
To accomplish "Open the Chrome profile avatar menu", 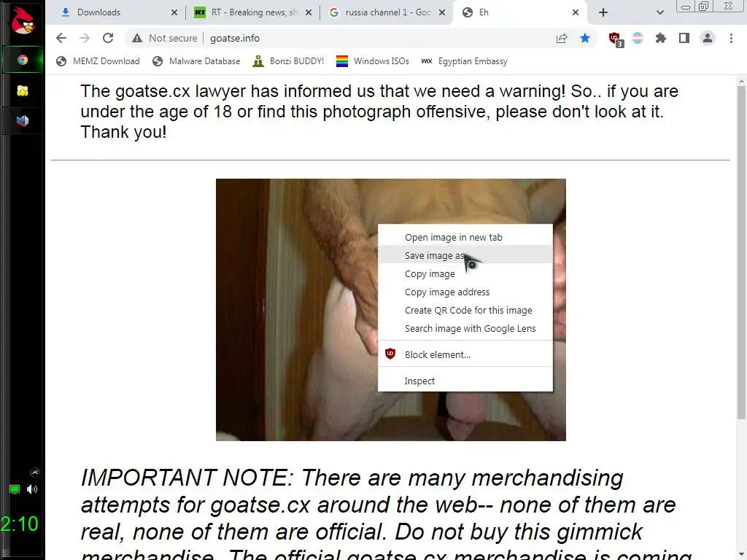I will pos(708,38).
